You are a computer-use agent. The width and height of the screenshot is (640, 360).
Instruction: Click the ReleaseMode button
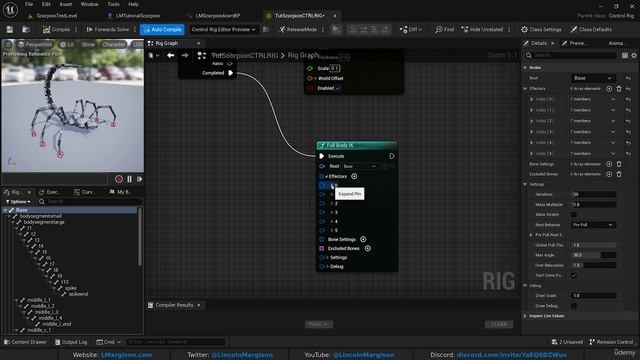298,29
